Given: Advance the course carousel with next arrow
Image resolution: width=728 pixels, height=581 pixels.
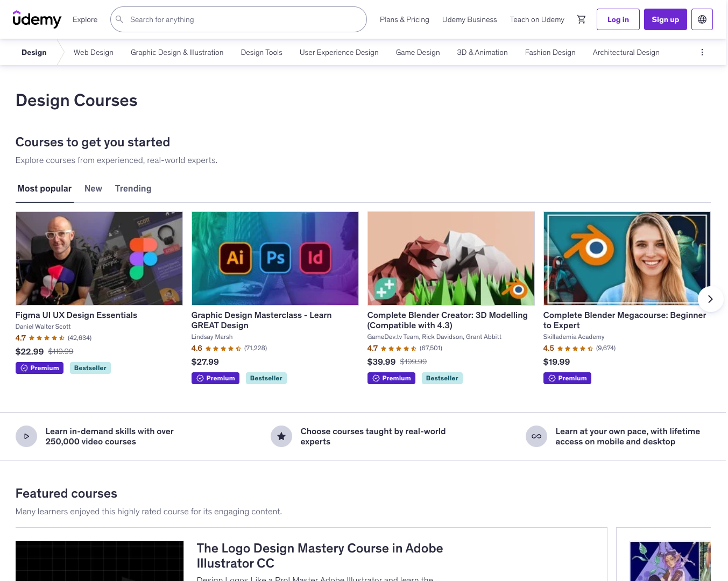Looking at the screenshot, I should pos(710,299).
